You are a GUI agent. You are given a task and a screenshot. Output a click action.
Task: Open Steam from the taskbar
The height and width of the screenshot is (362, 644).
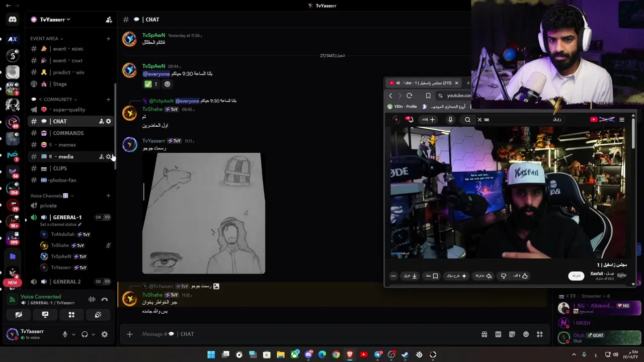[x=405, y=354]
